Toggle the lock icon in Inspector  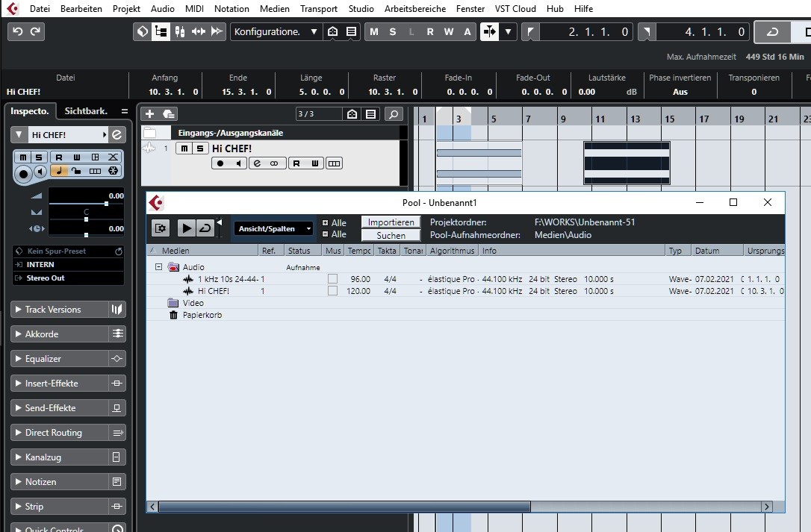tap(77, 171)
